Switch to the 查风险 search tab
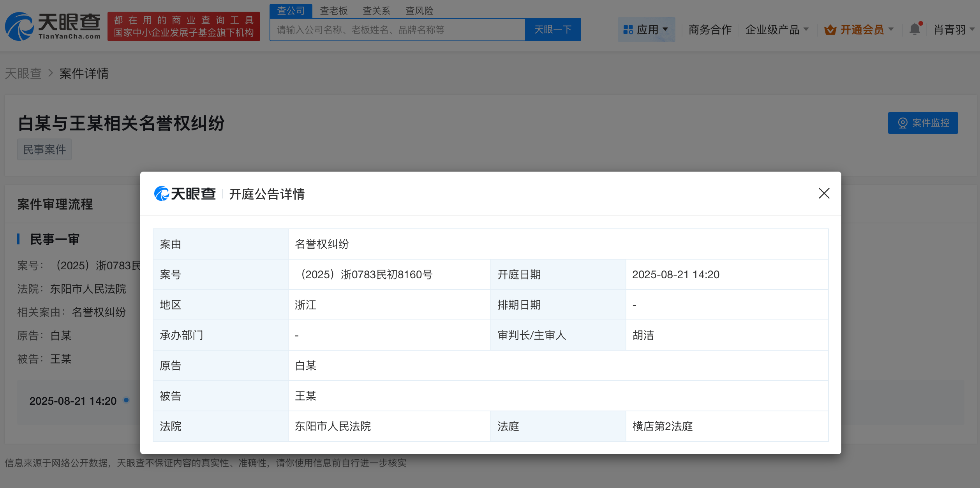The width and height of the screenshot is (980, 488). pos(419,11)
